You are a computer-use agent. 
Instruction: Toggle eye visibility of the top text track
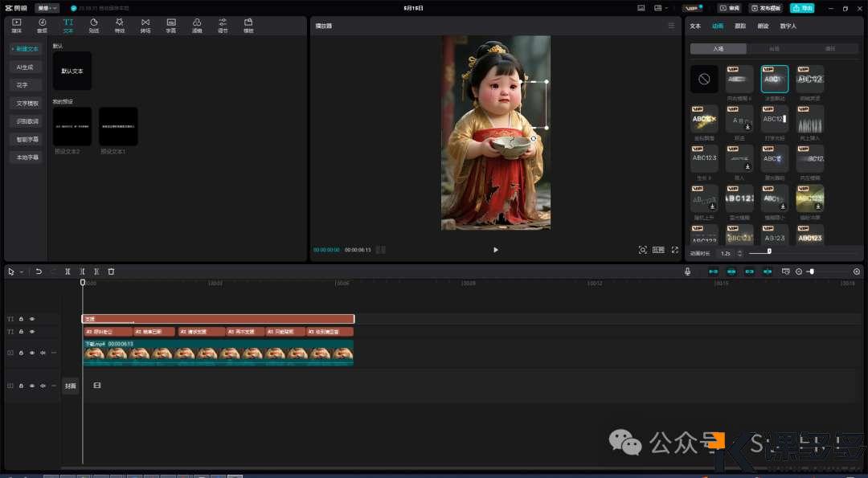pyautogui.click(x=32, y=319)
